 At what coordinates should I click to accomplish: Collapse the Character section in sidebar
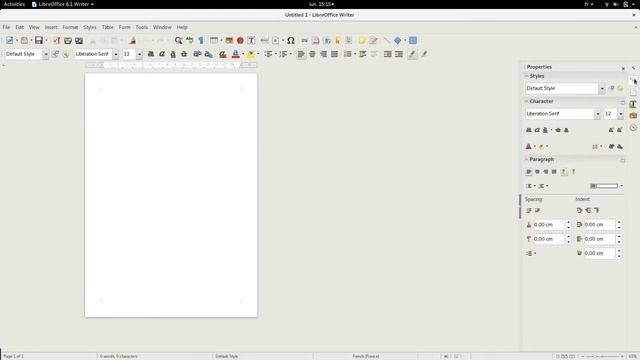click(x=527, y=101)
